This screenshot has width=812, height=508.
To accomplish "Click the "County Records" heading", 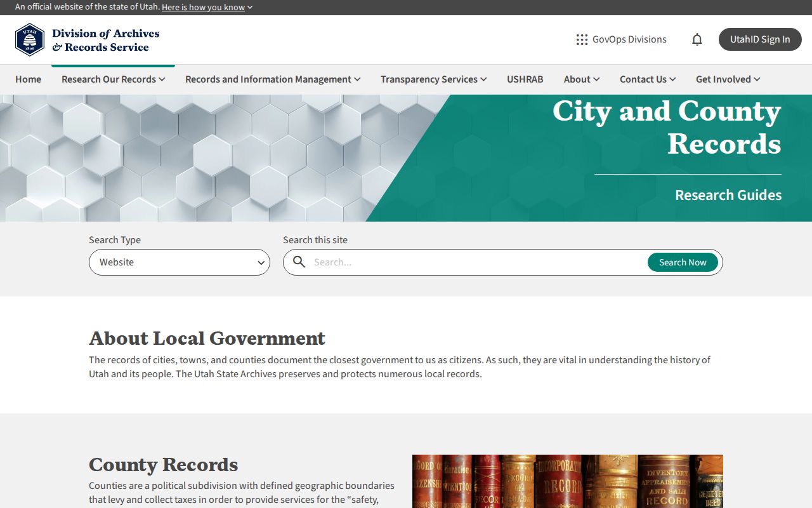I will coord(163,464).
